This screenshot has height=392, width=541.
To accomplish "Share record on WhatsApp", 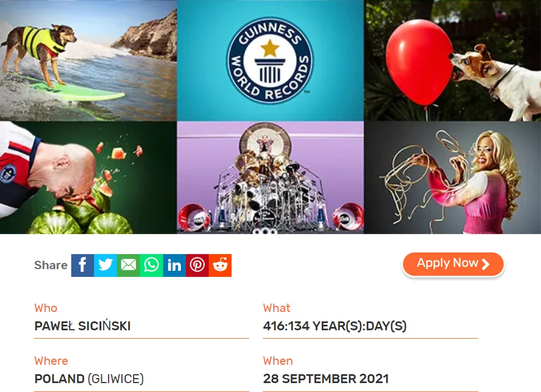I will 151,265.
